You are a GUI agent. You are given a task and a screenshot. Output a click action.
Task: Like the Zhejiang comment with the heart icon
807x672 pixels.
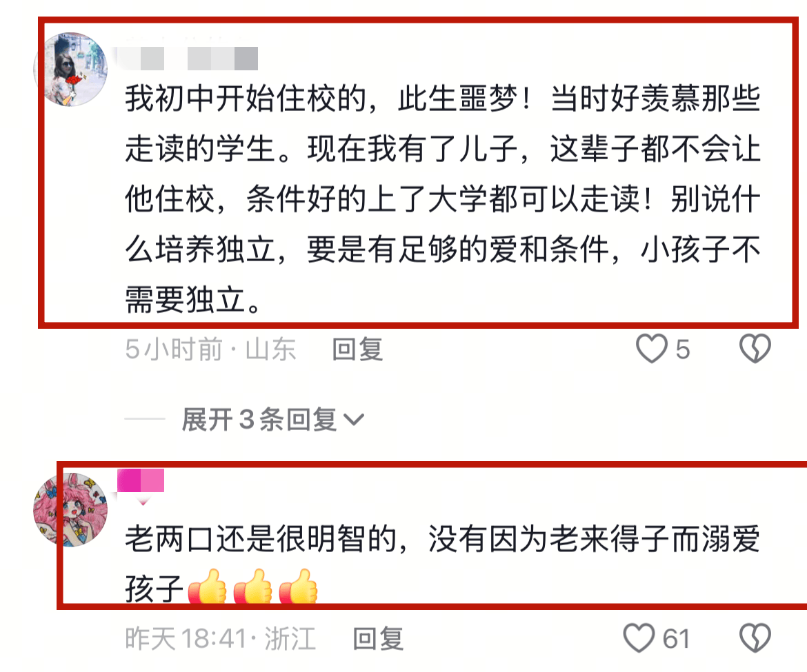coord(639,638)
